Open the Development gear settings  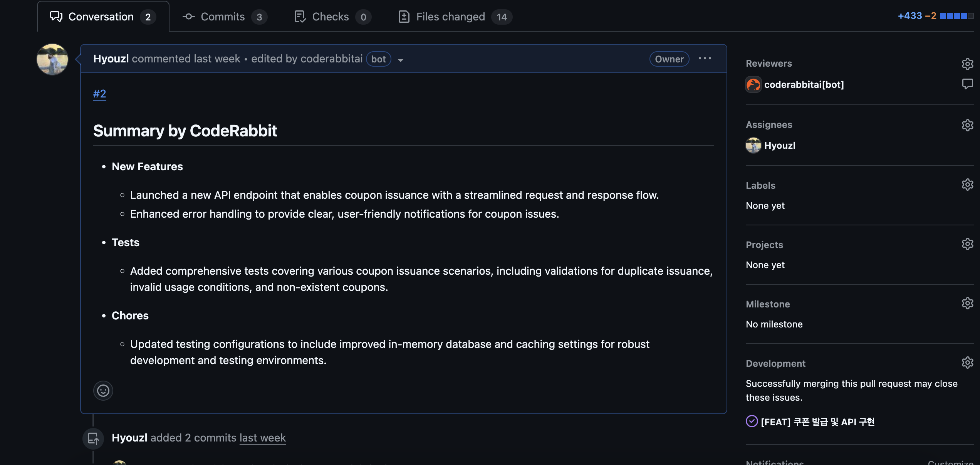click(x=967, y=363)
